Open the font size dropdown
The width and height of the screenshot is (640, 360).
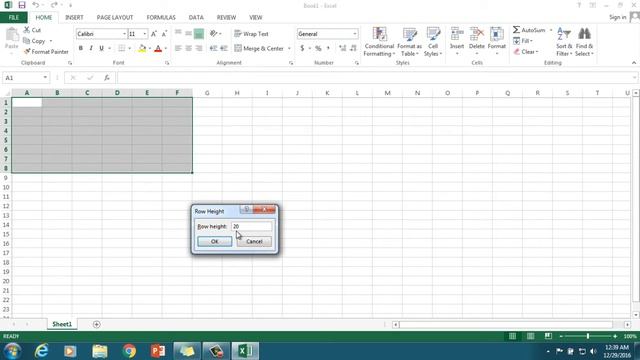(144, 34)
